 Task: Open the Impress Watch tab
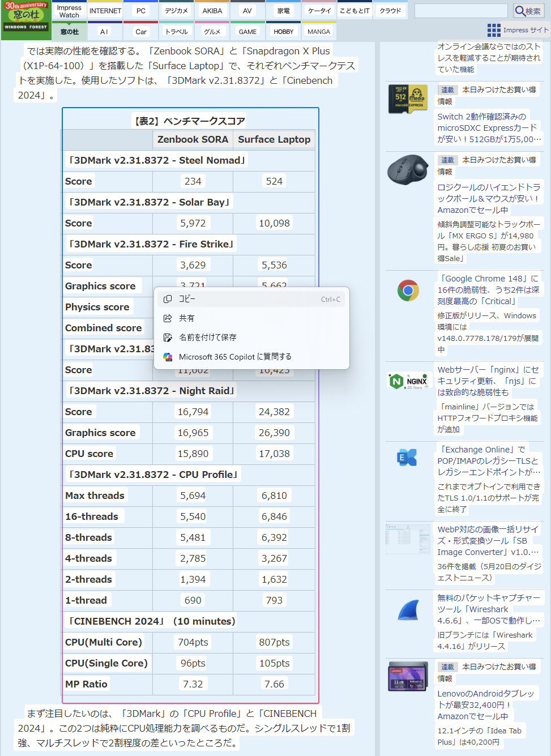(69, 11)
